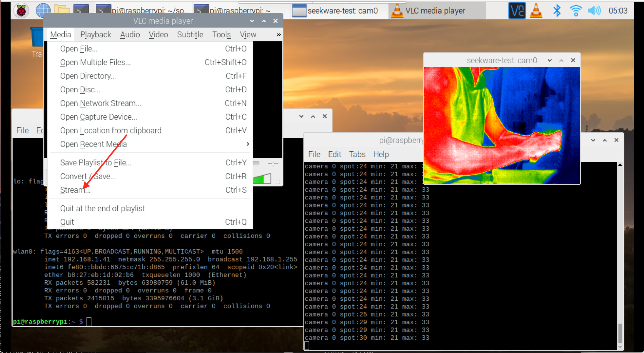The height and width of the screenshot is (353, 644).
Task: Click the last "spot:30" line in the right terminal
Action: (x=367, y=338)
